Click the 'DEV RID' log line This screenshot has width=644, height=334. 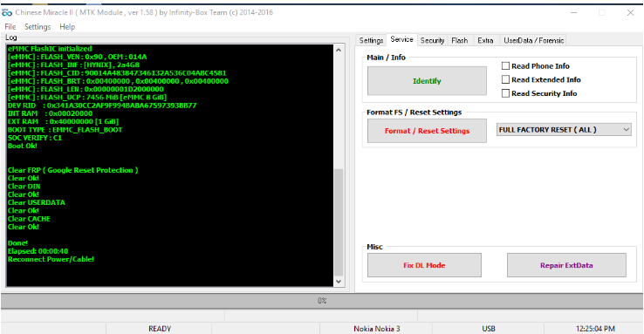102,106
